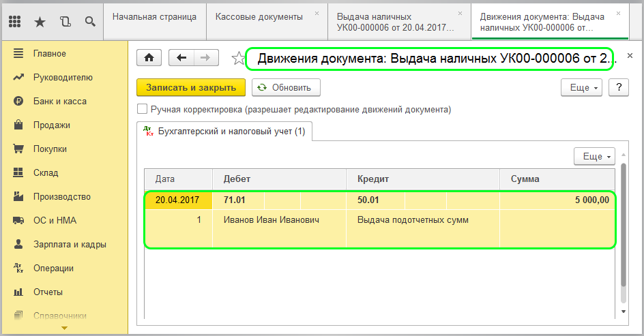Click the Home button in the form toolbar
This screenshot has height=336, width=644.
pyautogui.click(x=149, y=58)
